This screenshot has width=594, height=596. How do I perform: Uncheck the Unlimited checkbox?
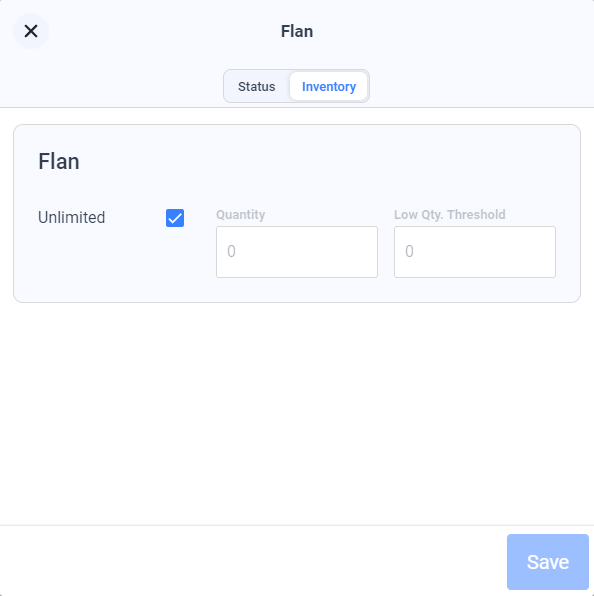(175, 218)
